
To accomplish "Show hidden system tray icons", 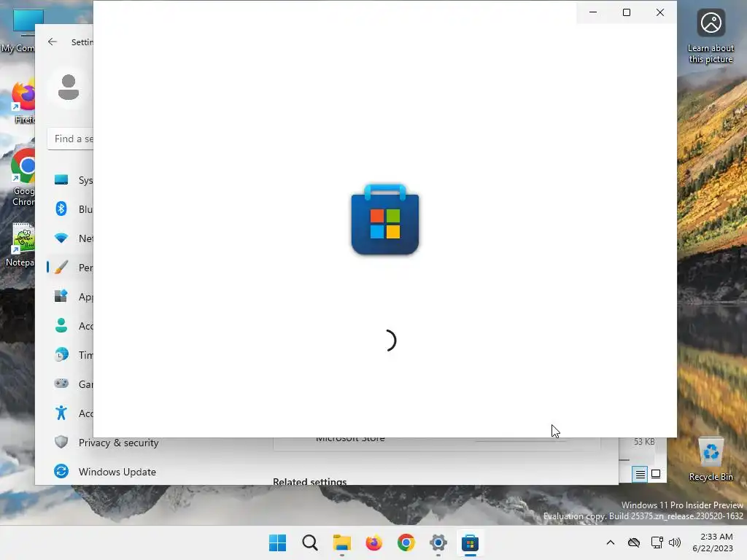I will tap(611, 542).
